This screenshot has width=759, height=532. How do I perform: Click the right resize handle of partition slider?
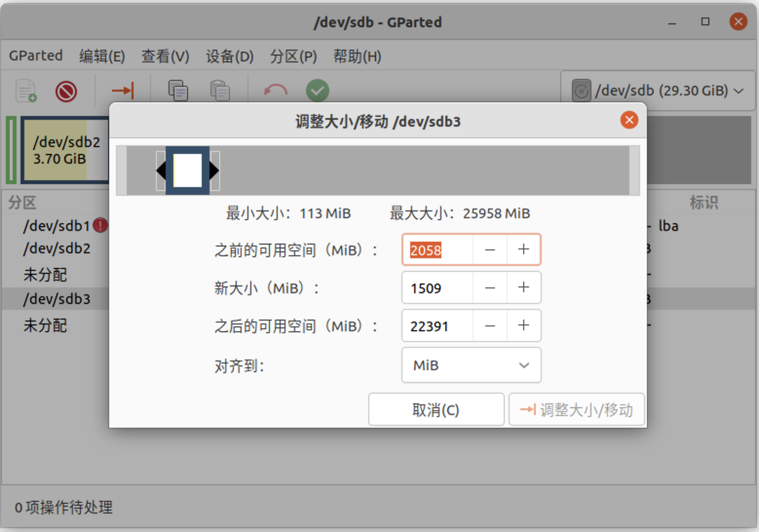[x=214, y=171]
